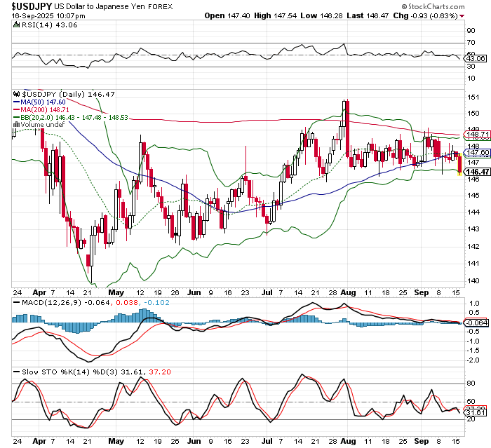Click the red MA(200) legend line swatch
491x448 pixels.
(x=18, y=109)
